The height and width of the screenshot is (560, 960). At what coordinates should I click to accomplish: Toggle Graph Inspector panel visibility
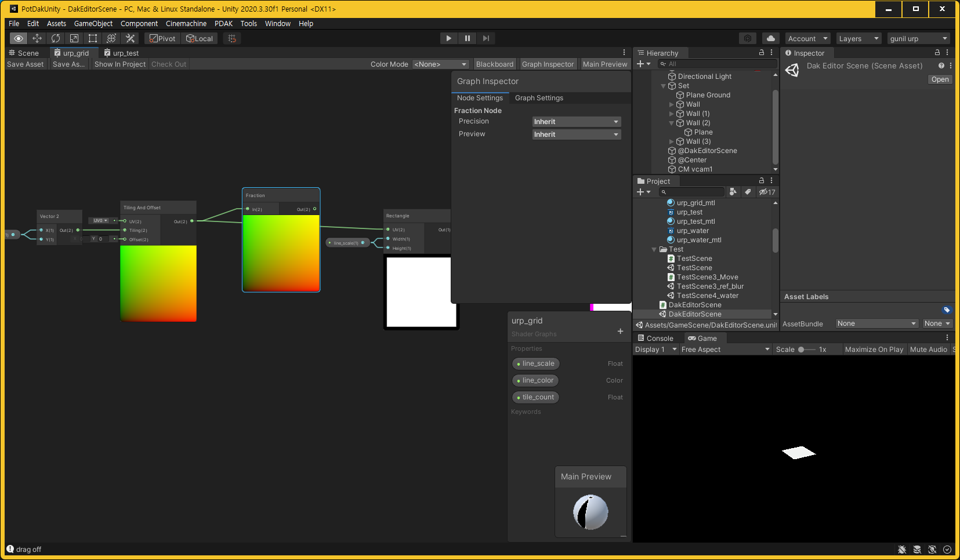point(548,64)
